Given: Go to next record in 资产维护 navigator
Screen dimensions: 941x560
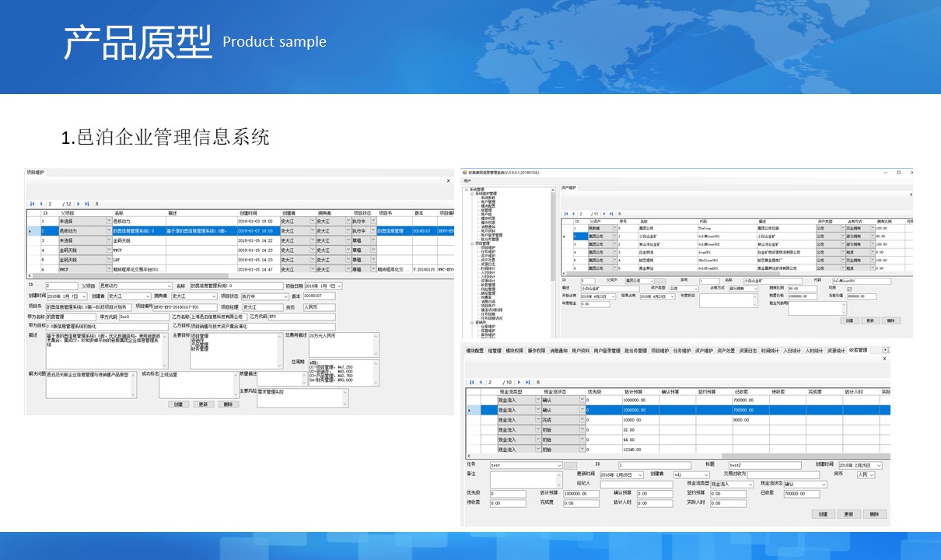Looking at the screenshot, I should click(x=604, y=213).
